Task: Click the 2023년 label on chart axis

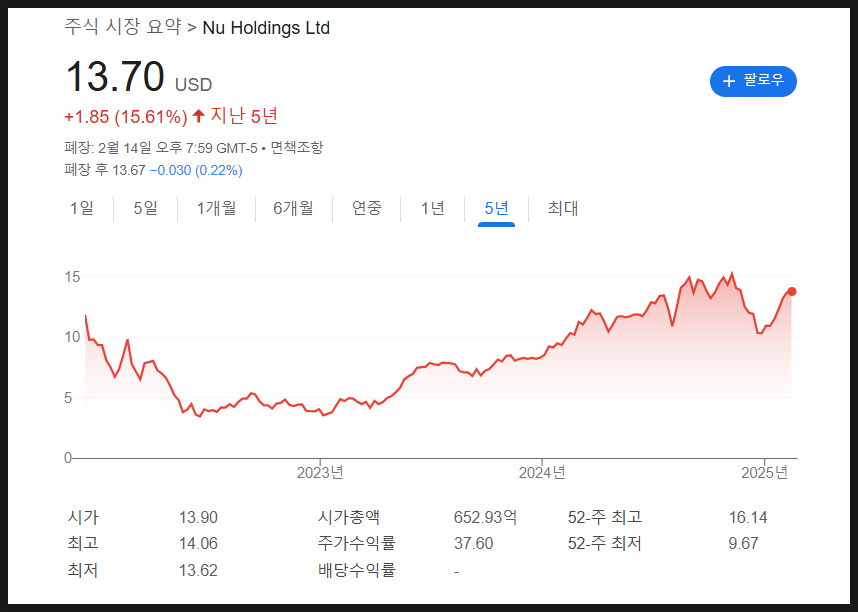Action: pos(322,472)
